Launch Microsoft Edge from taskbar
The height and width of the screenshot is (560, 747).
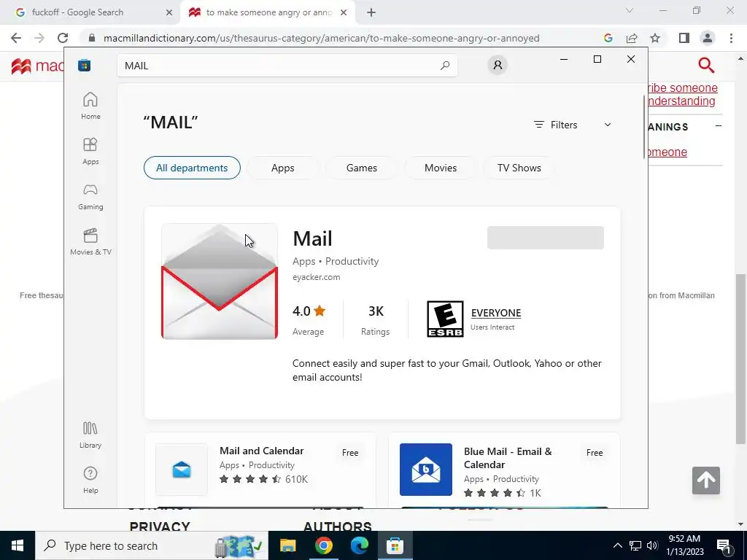click(x=359, y=545)
